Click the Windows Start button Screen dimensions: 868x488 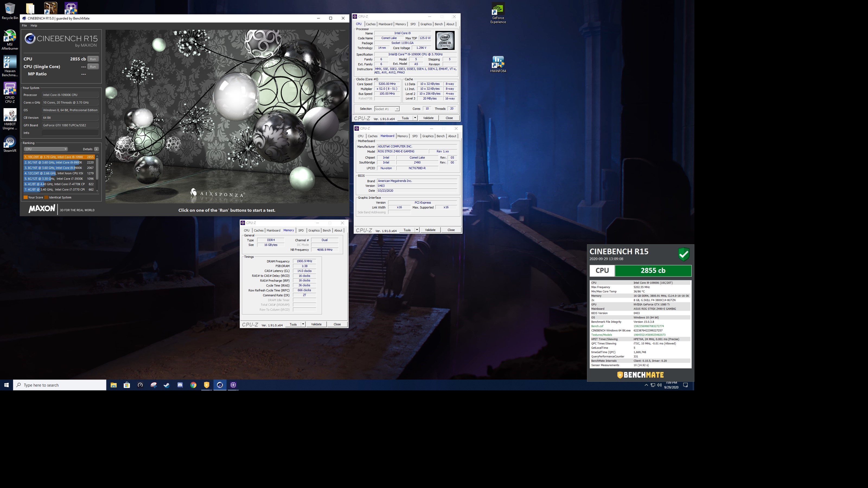pyautogui.click(x=7, y=385)
